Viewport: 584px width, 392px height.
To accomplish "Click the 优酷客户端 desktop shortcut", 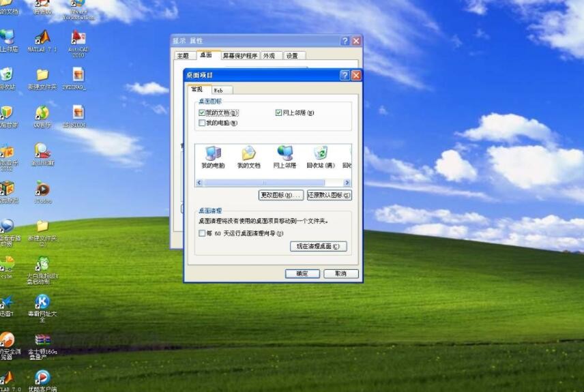I will (x=42, y=379).
